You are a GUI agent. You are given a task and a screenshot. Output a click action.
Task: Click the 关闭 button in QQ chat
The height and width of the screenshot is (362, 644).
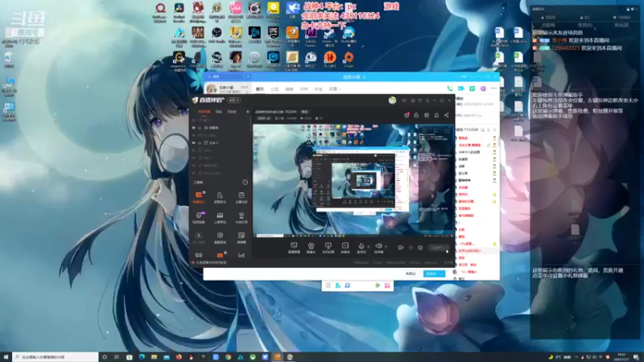(x=411, y=274)
